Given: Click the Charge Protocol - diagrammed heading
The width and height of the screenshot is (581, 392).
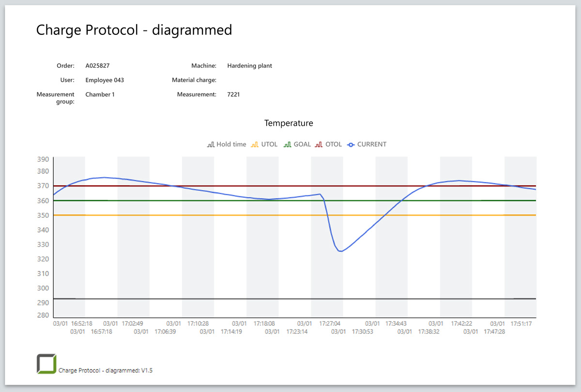Looking at the screenshot, I should click(x=134, y=30).
